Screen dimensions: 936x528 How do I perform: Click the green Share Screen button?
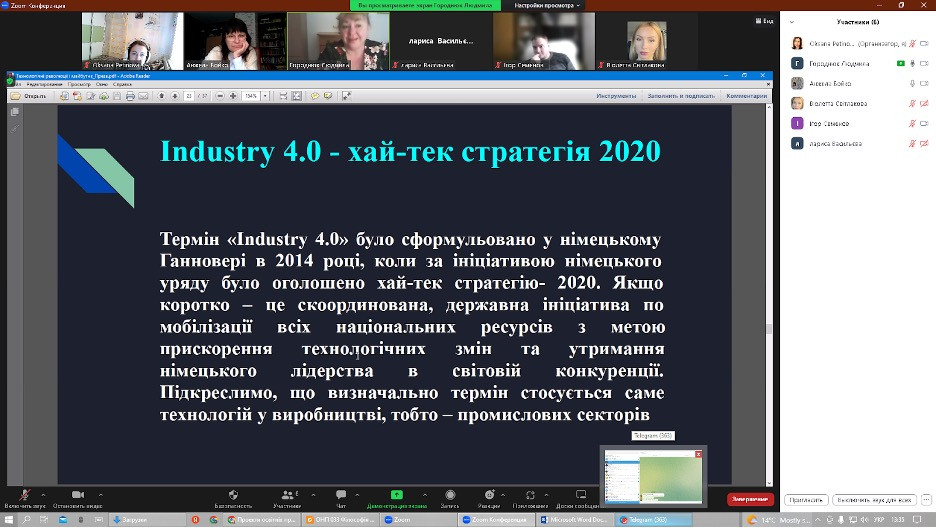click(396, 498)
